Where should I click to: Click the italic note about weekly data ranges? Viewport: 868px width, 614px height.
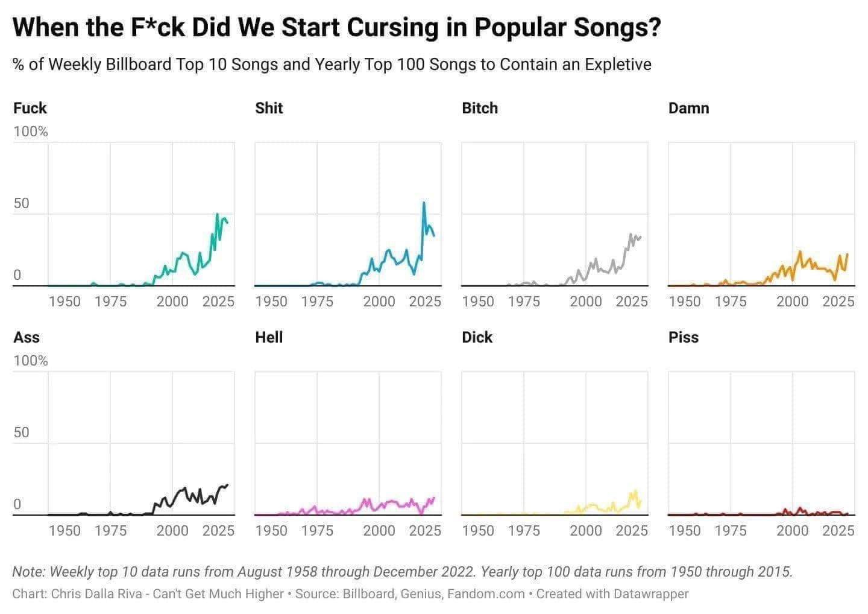pyautogui.click(x=402, y=571)
